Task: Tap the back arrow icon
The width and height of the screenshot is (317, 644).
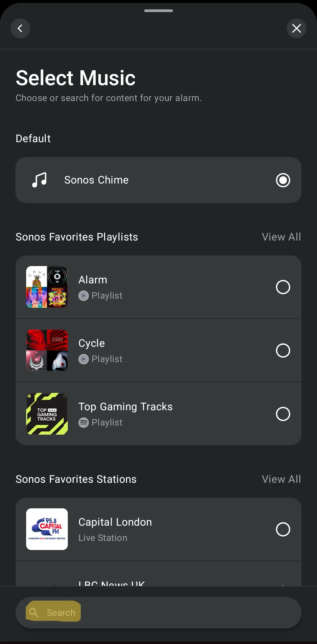Action: tap(20, 28)
